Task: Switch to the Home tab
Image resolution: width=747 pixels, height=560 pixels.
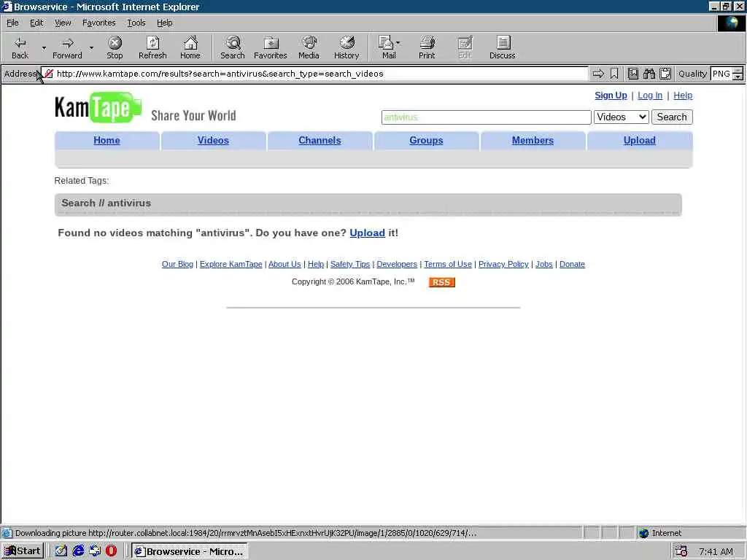Action: pyautogui.click(x=107, y=141)
